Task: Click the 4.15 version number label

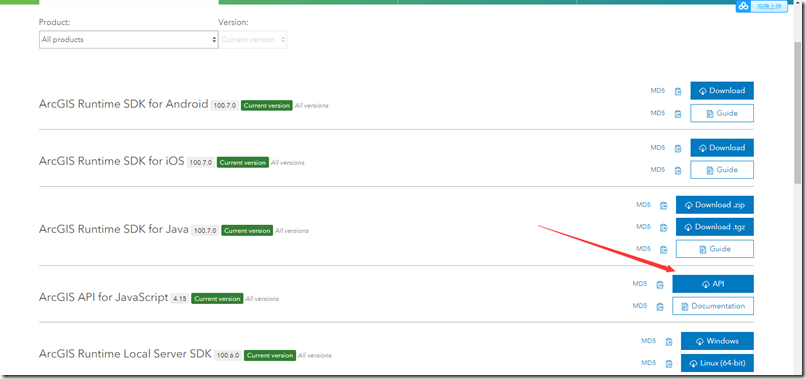Action: (x=180, y=299)
